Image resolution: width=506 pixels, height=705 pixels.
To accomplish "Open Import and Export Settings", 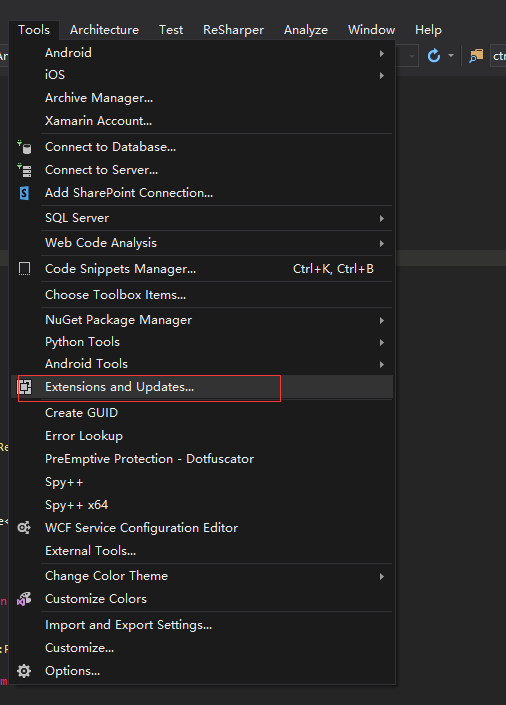I will (202, 625).
